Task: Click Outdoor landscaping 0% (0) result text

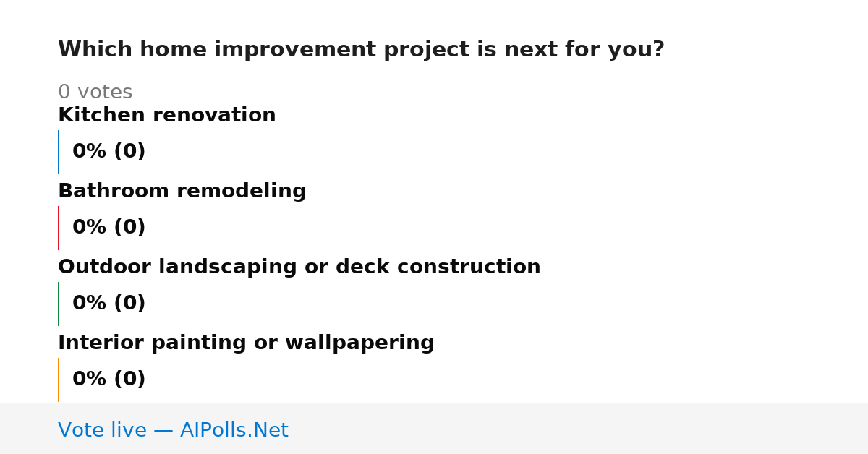Action: tap(109, 304)
